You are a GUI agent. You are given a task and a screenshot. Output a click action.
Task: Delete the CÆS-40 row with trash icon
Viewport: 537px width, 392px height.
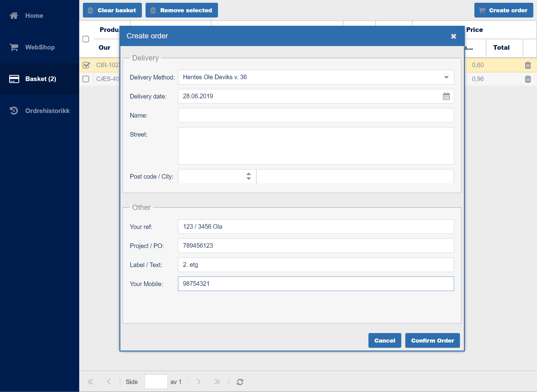pos(527,79)
